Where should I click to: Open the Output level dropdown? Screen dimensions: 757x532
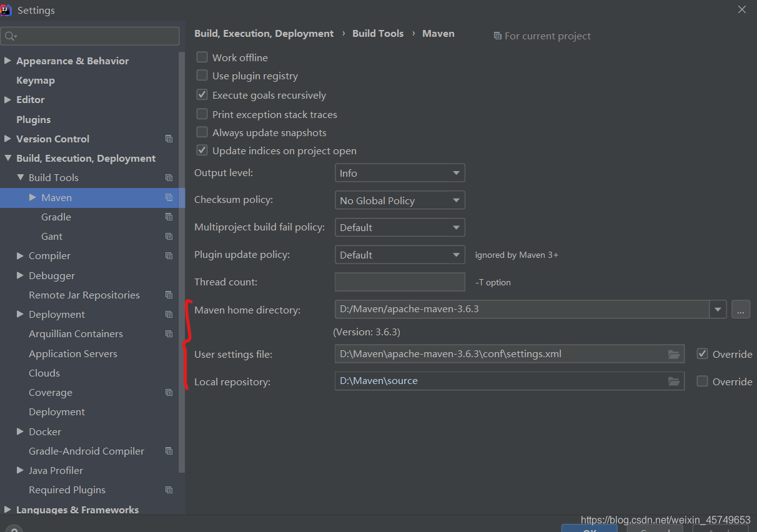(x=400, y=173)
